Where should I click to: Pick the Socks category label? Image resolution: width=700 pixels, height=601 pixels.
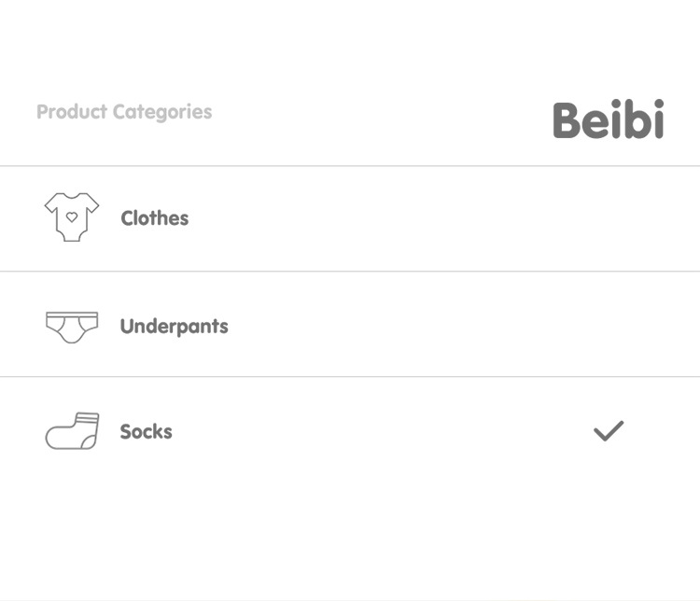[x=147, y=432]
